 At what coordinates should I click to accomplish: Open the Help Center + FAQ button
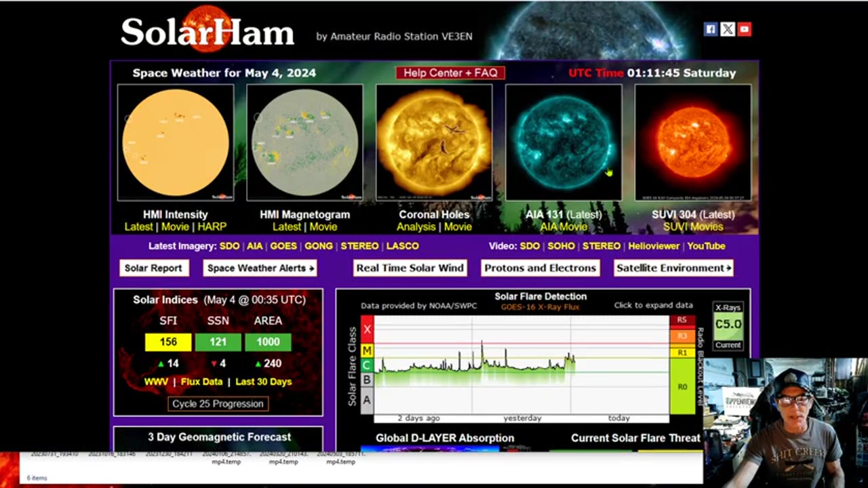coord(450,73)
